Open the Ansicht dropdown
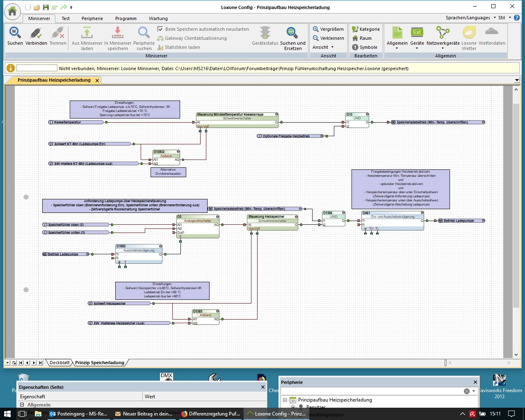 tap(323, 47)
